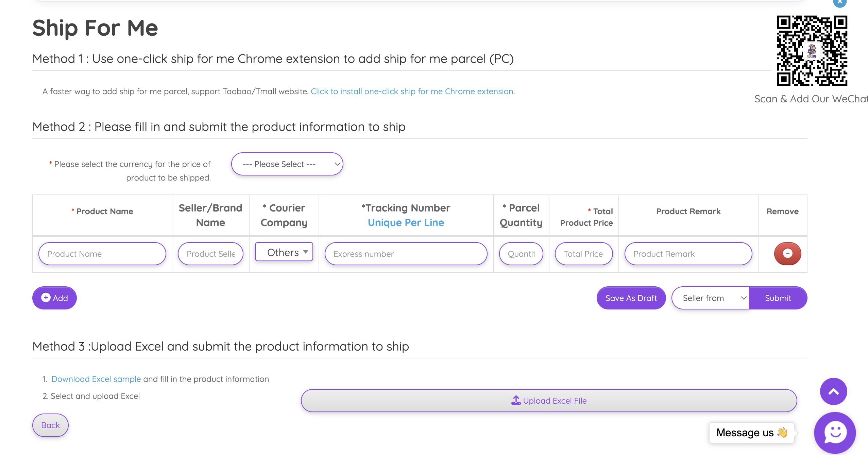
Task: Close the panel with blue X
Action: (839, 3)
